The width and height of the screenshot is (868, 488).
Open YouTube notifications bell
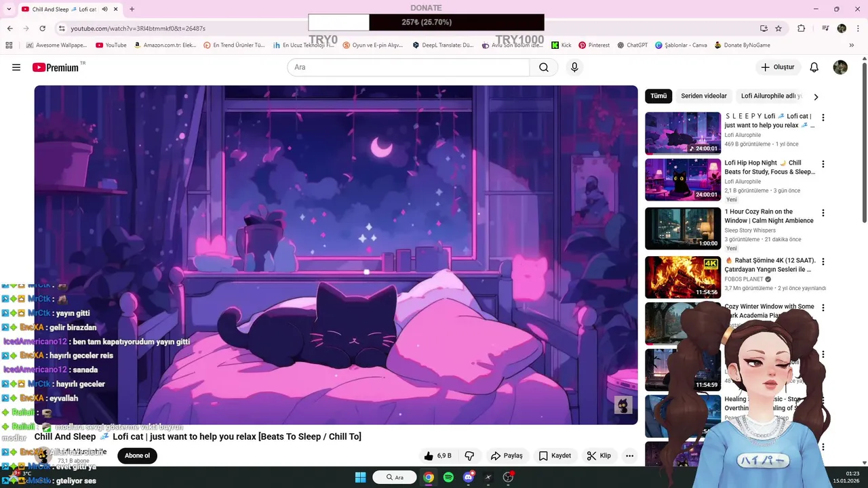click(814, 67)
